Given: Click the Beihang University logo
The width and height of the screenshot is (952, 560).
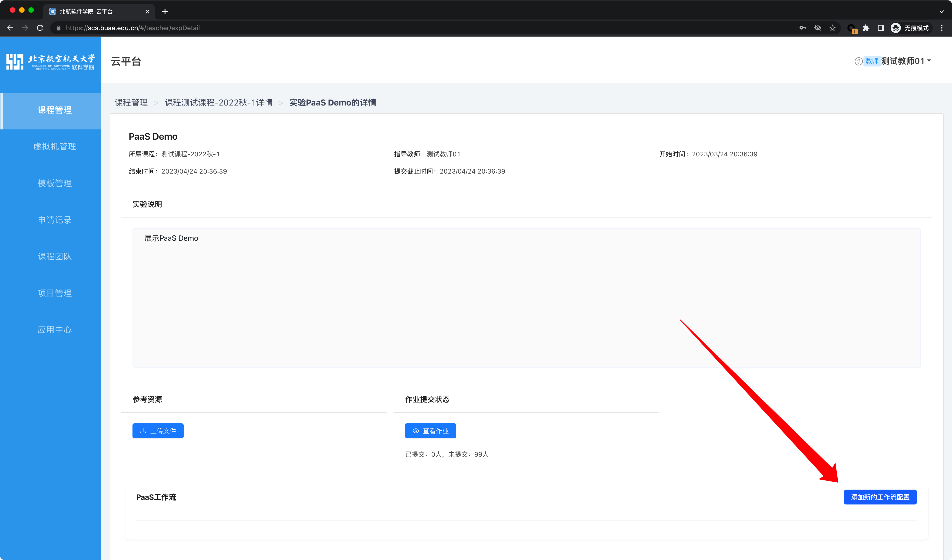Looking at the screenshot, I should tap(51, 62).
